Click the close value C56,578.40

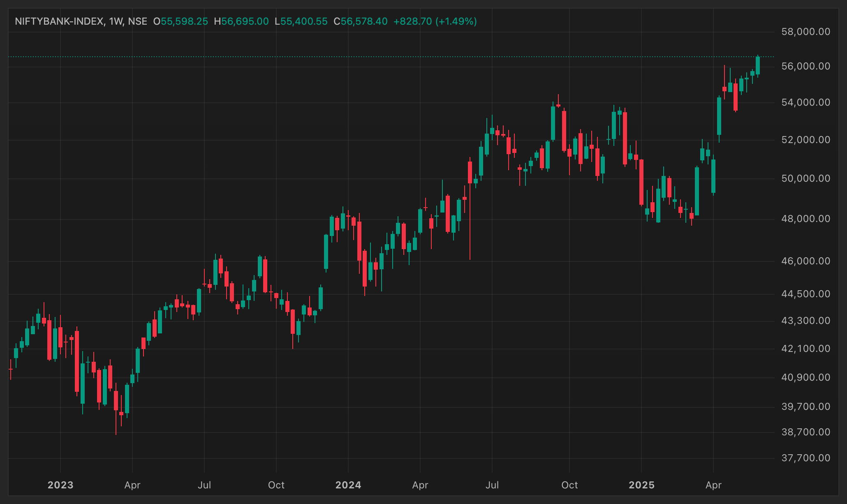click(361, 21)
